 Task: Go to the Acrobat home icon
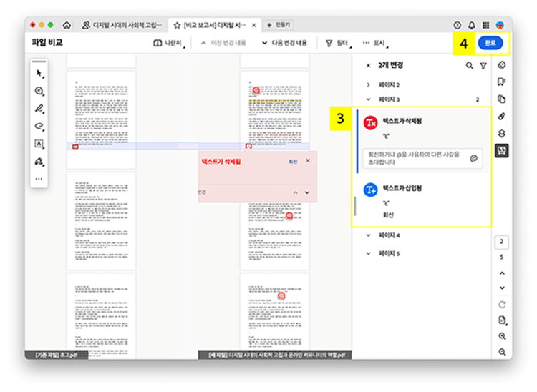tap(67, 25)
